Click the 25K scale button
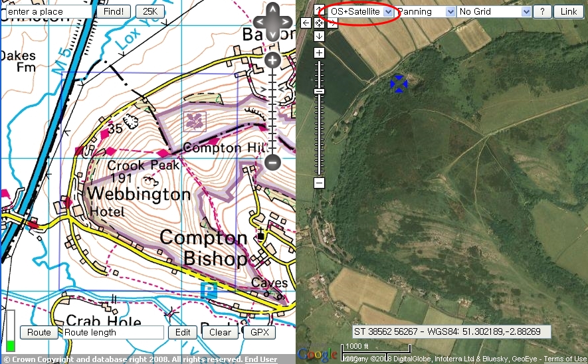The image size is (588, 364). (x=150, y=11)
